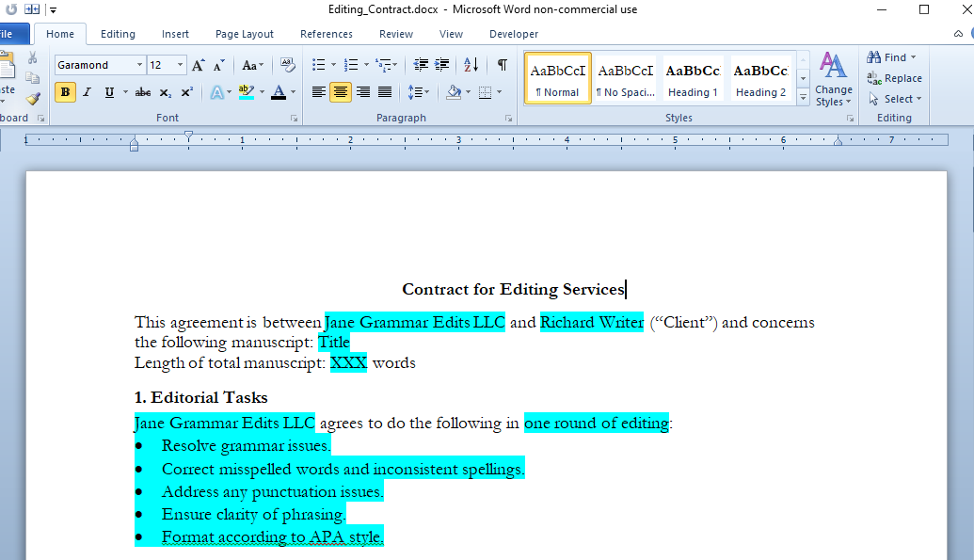Apply the Heading 2 style

[x=761, y=78]
